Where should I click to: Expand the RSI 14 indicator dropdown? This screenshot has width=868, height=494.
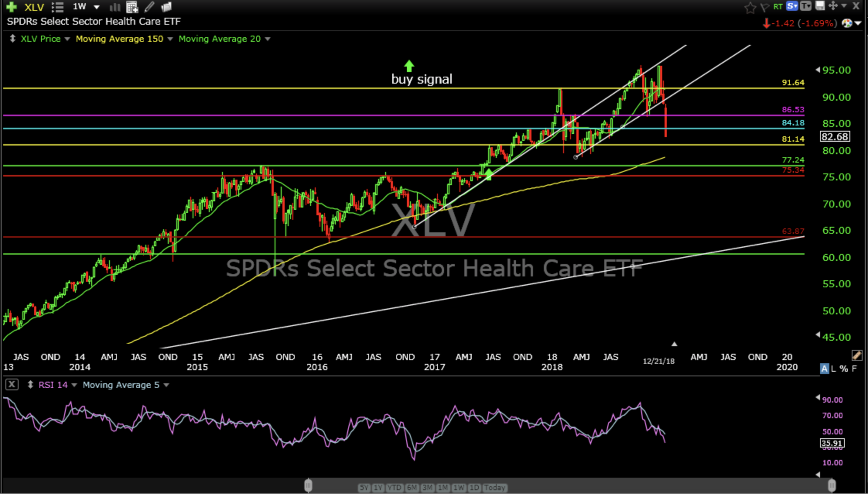click(x=74, y=385)
